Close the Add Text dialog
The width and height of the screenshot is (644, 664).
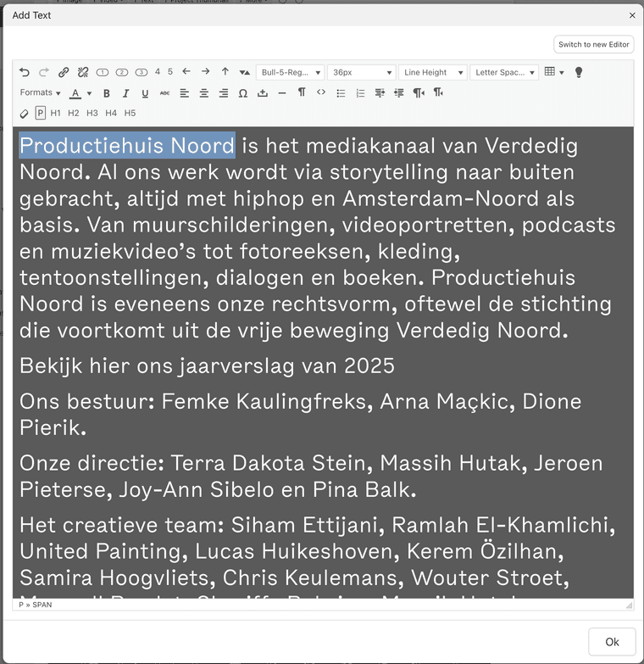632,15
